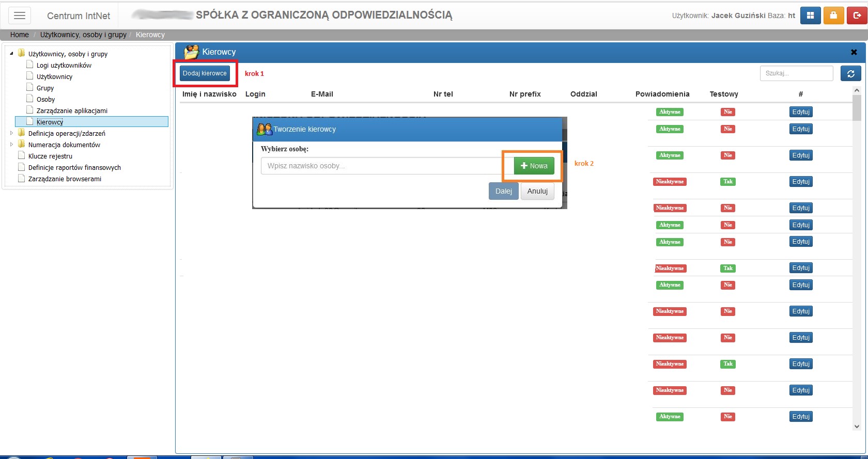868x459 pixels.
Task: Click Anuluj in the dialog
Action: tap(537, 191)
